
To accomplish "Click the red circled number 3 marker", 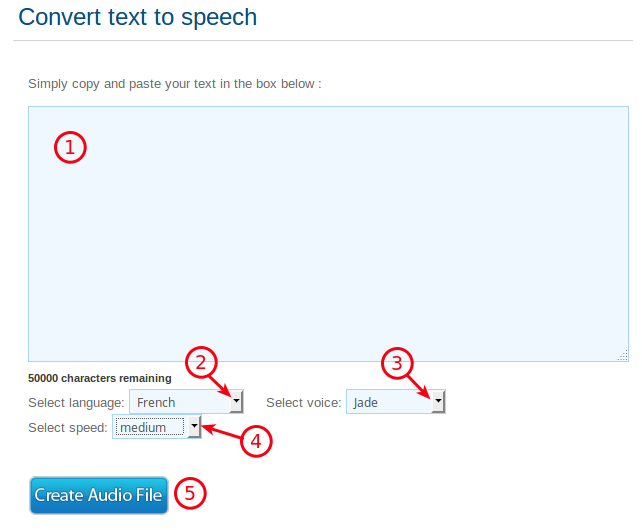I will (398, 363).
